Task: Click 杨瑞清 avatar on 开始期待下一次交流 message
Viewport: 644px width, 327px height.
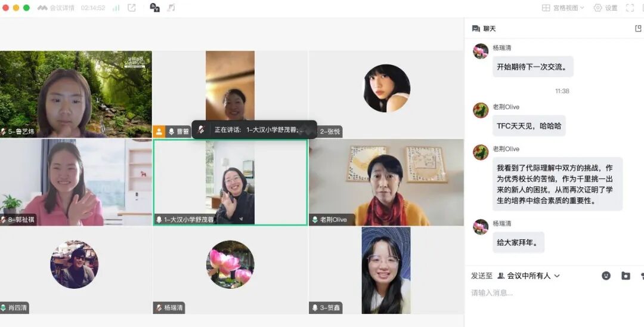Action: [x=481, y=51]
